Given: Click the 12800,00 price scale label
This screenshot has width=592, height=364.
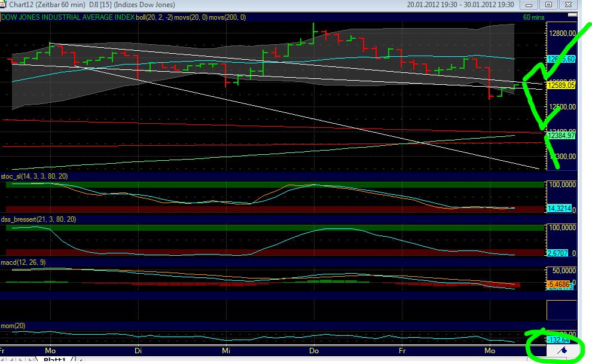Looking at the screenshot, I should tap(562, 33).
